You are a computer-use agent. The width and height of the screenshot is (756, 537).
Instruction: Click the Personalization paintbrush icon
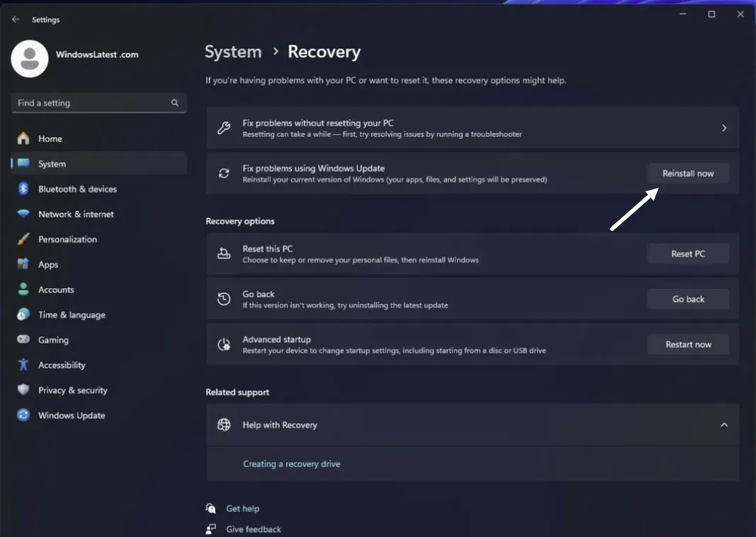(23, 239)
